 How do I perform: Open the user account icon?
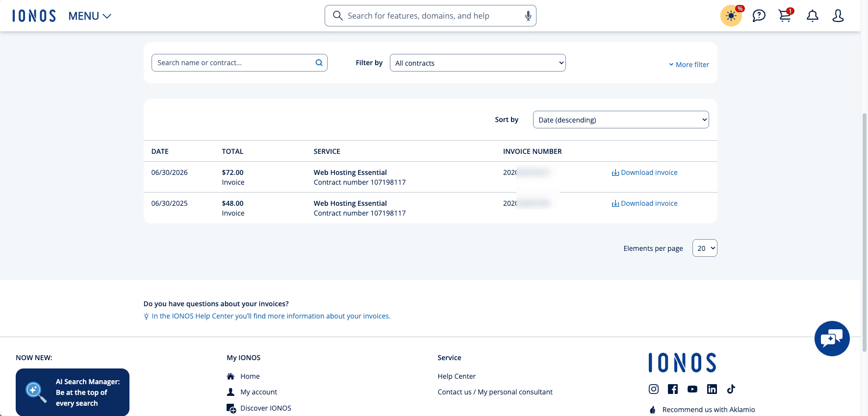(838, 16)
